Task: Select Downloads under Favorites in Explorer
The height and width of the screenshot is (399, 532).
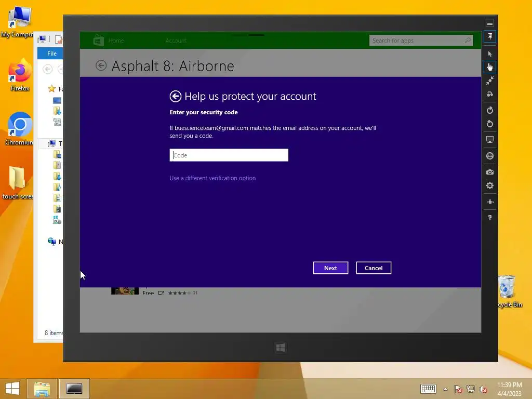Action: [57, 111]
